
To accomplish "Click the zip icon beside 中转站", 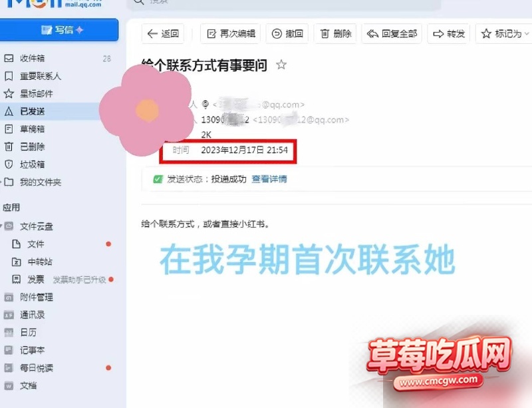I will click(16, 262).
